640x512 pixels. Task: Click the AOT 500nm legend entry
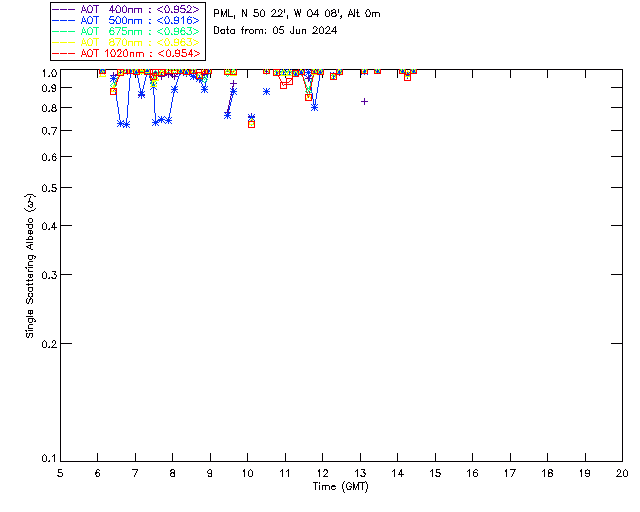point(127,20)
